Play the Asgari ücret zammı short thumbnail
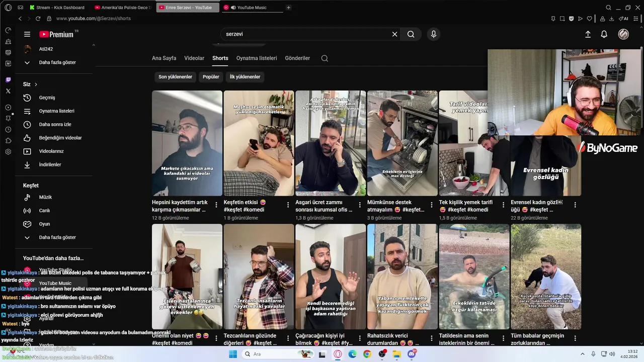The height and width of the screenshot is (362, 644). (x=331, y=143)
